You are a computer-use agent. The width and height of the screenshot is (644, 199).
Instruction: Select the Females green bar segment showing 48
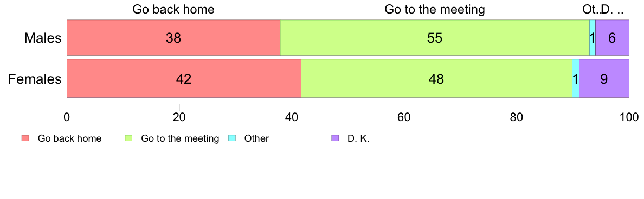(436, 78)
